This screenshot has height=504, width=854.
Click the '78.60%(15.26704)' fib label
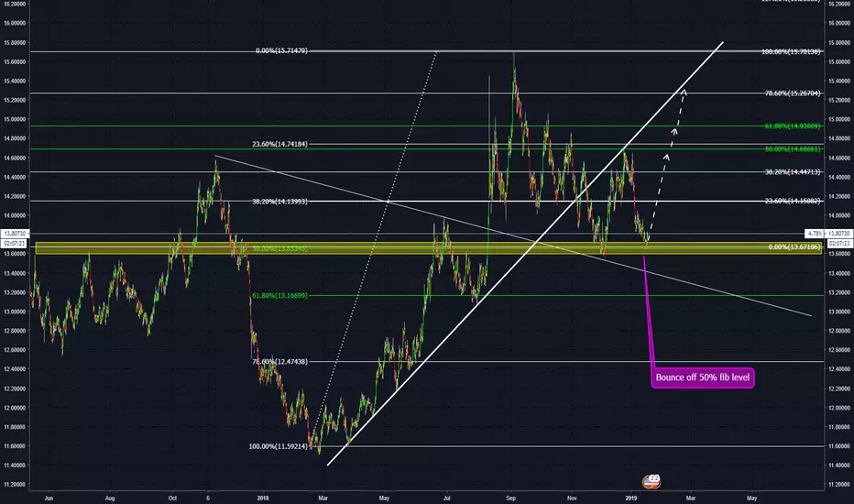(x=793, y=93)
